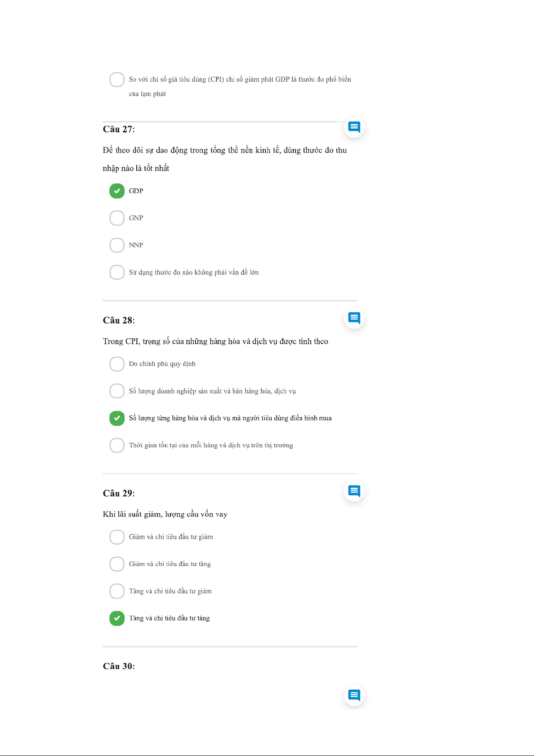This screenshot has width=534, height=756.
Task: Open comment icon for Câu 29
Action: tap(354, 491)
